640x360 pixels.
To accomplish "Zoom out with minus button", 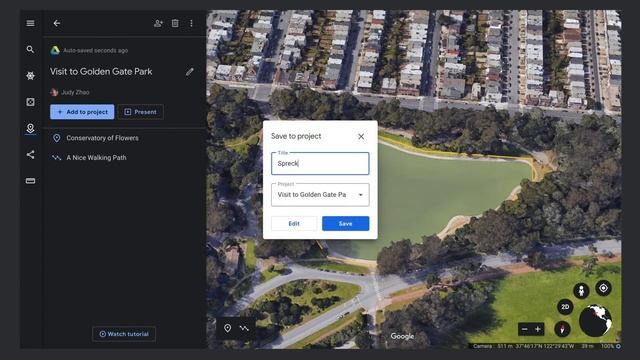I will (x=525, y=329).
